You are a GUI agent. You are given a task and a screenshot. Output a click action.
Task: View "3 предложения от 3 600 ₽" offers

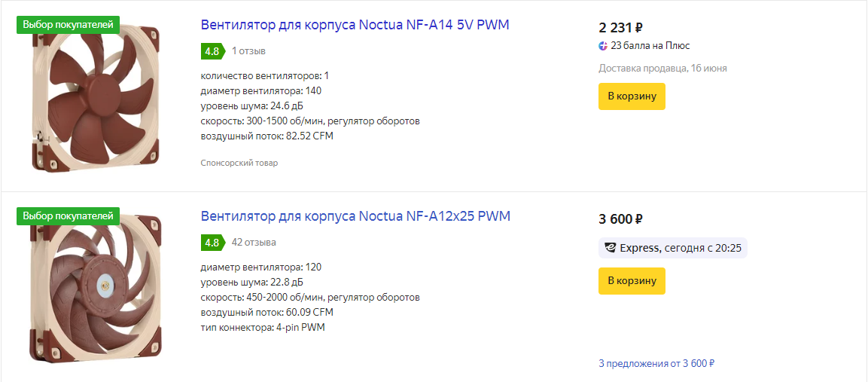click(656, 363)
